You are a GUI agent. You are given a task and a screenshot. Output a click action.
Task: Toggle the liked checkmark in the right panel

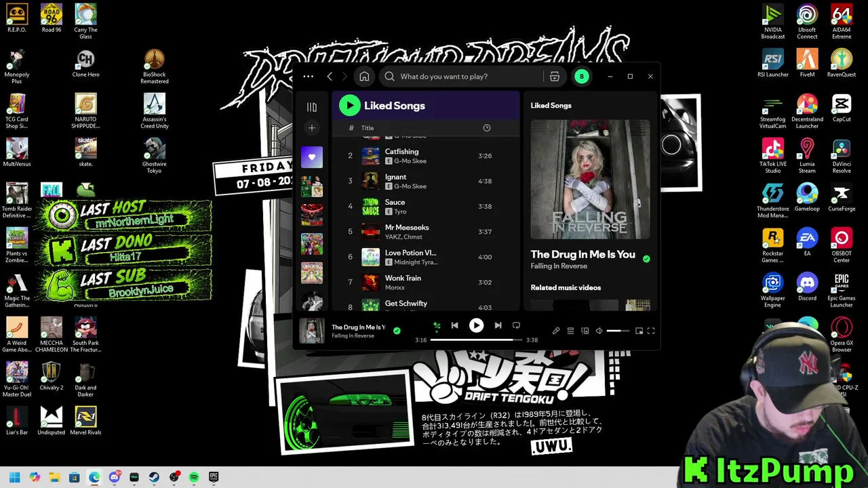click(646, 259)
